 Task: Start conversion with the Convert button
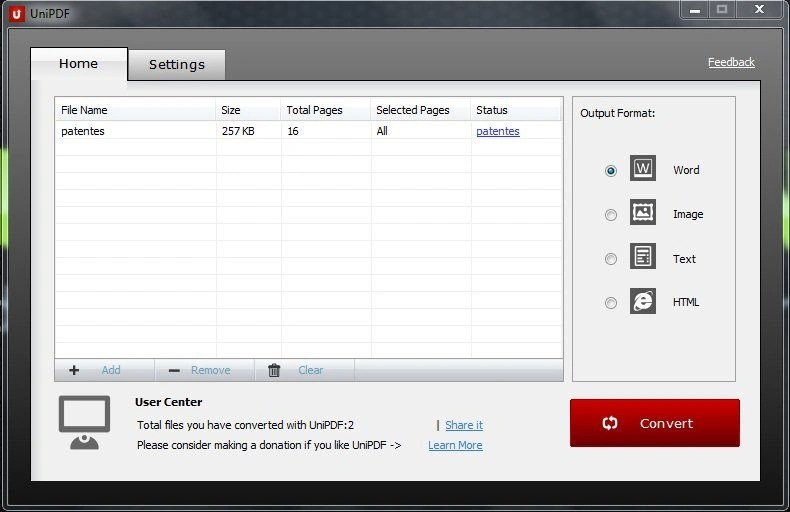pos(655,423)
